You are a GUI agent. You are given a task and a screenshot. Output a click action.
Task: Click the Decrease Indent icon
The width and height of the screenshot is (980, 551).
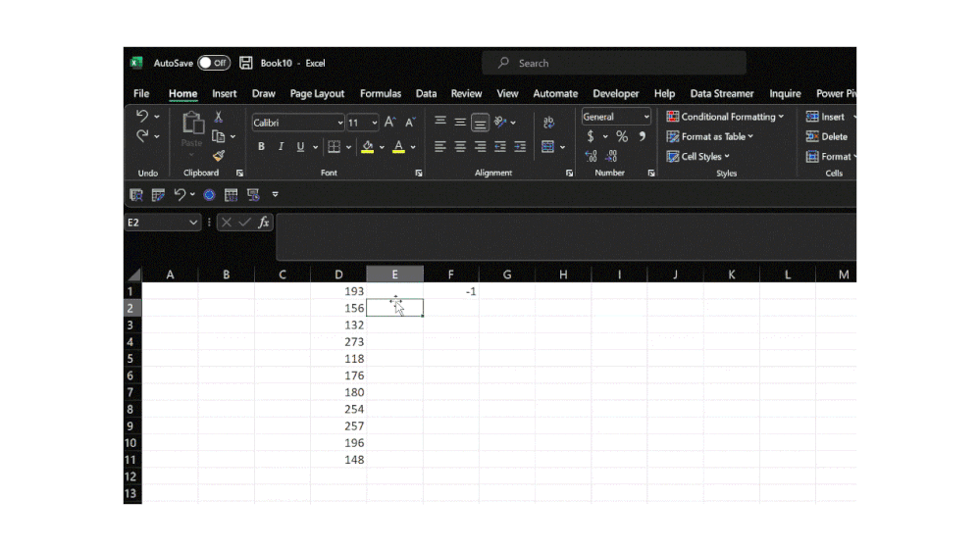[500, 147]
